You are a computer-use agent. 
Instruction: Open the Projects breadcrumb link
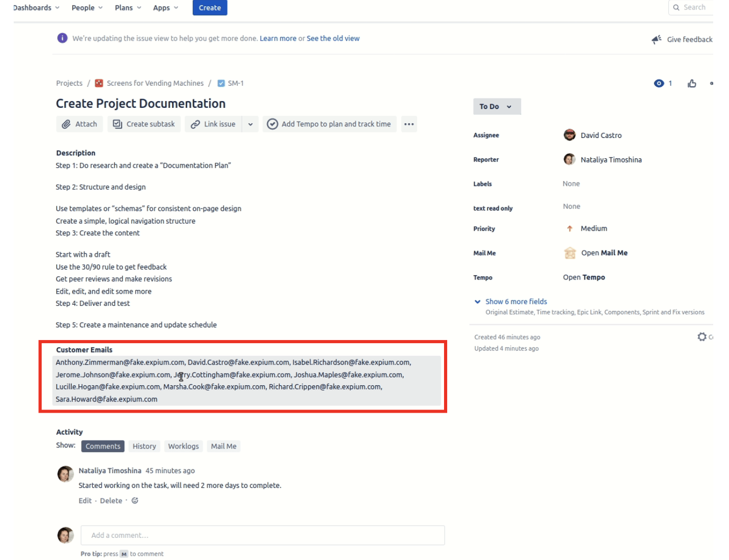[70, 83]
